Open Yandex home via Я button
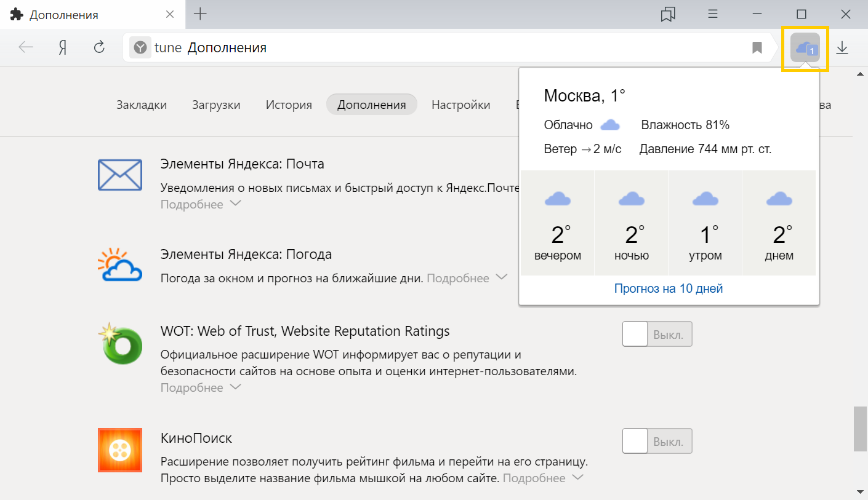 pos(62,47)
